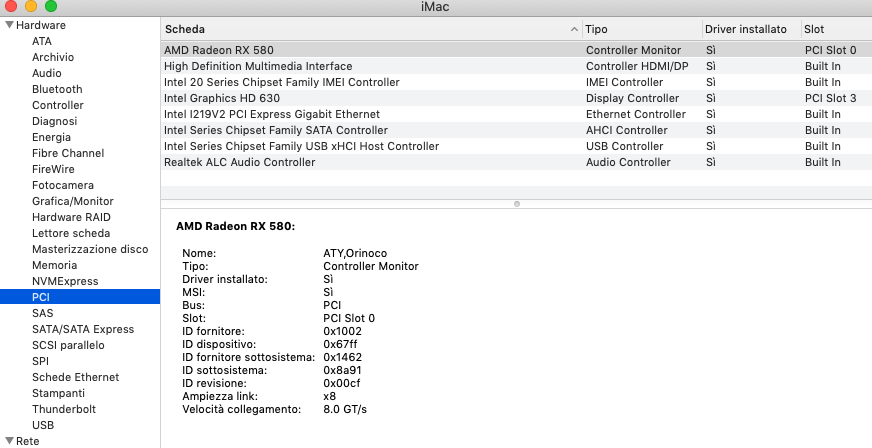
Task: Click the 0x1002 vendor ID value
Action: pyautogui.click(x=342, y=331)
